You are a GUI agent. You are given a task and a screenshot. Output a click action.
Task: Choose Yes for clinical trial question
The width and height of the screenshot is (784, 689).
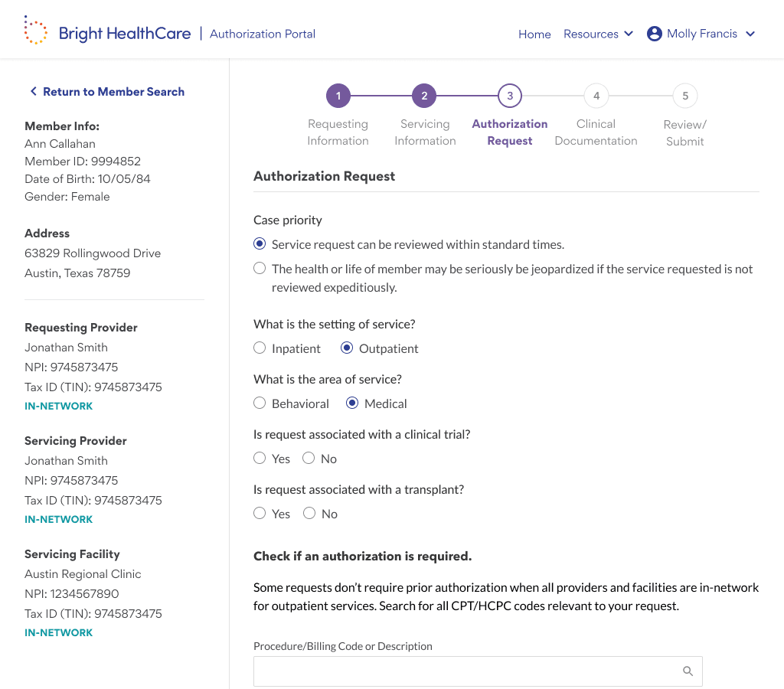(x=260, y=458)
